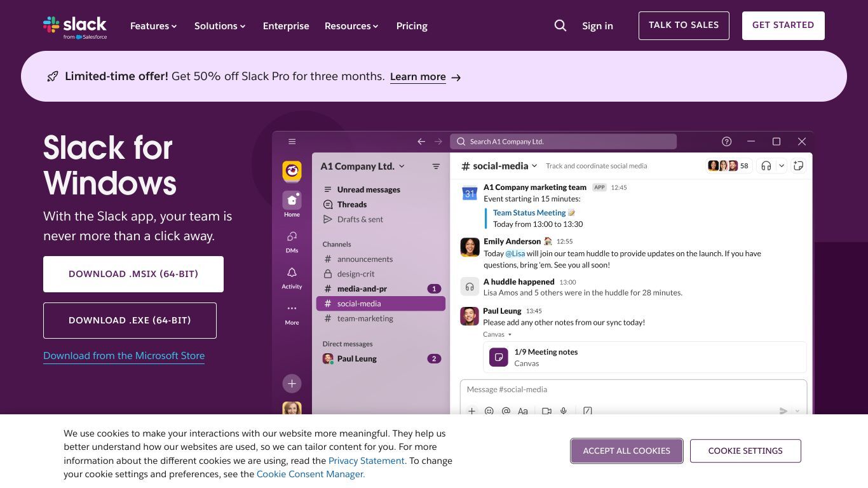The height and width of the screenshot is (488, 868).
Task: Open the hamburger menu in Slack app window
Action: (x=292, y=142)
